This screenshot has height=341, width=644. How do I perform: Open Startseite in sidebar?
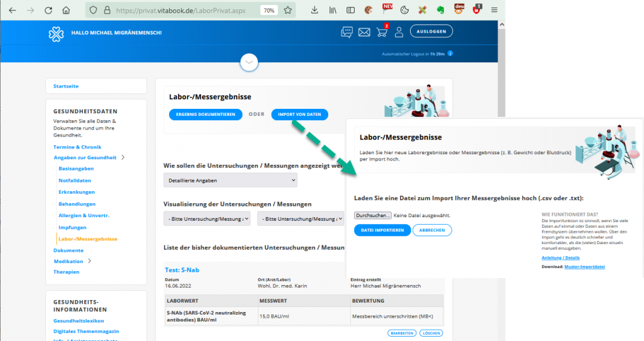tap(65, 86)
